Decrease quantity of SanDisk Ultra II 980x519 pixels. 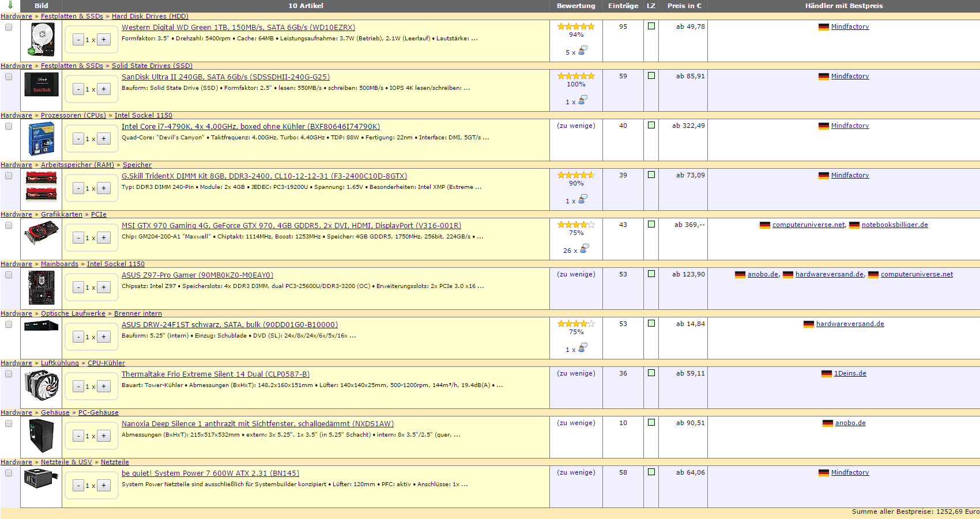click(78, 89)
